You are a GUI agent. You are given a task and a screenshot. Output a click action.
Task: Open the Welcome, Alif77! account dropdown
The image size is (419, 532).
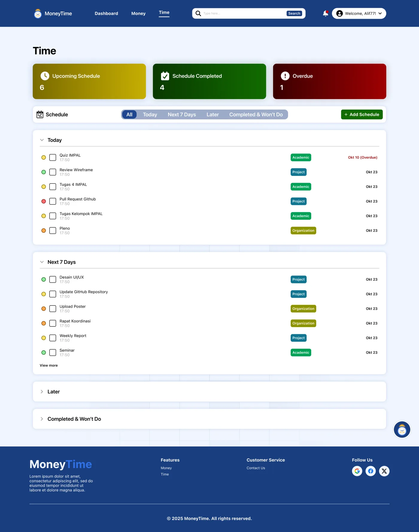tap(359, 13)
